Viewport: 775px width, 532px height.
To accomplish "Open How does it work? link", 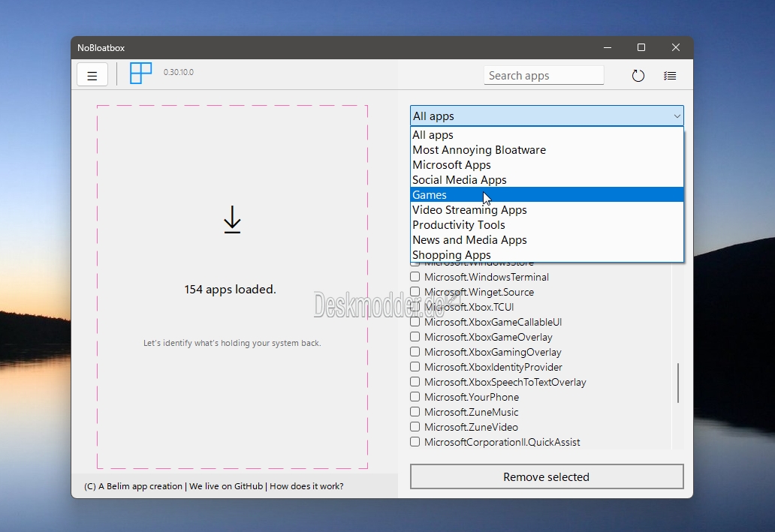I will [x=306, y=486].
